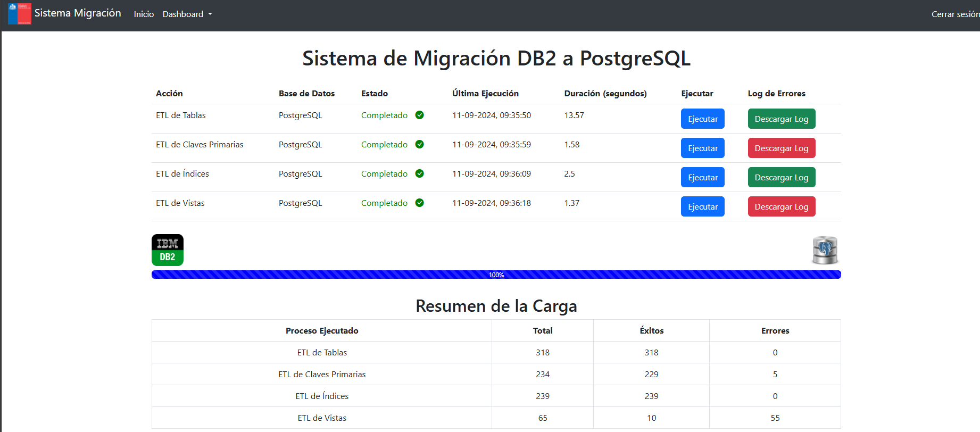Click the Acción column header
980x432 pixels.
coord(169,93)
